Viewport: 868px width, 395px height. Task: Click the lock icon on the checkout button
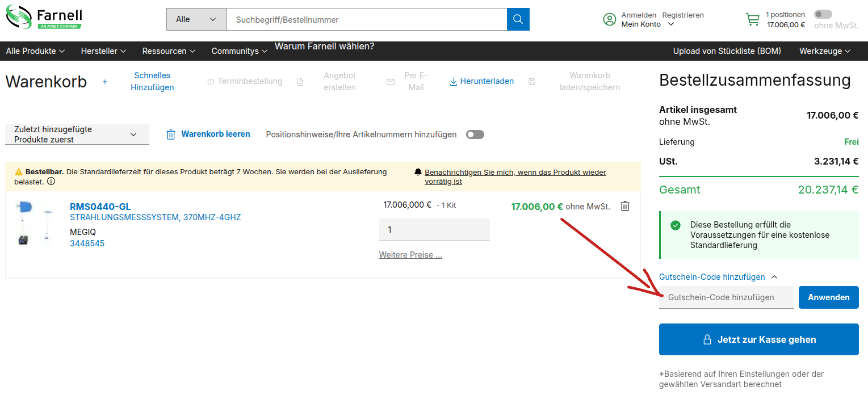point(707,339)
